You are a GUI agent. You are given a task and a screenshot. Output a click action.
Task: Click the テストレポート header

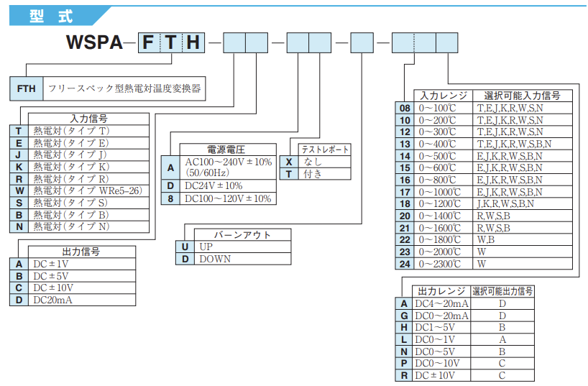coord(325,150)
